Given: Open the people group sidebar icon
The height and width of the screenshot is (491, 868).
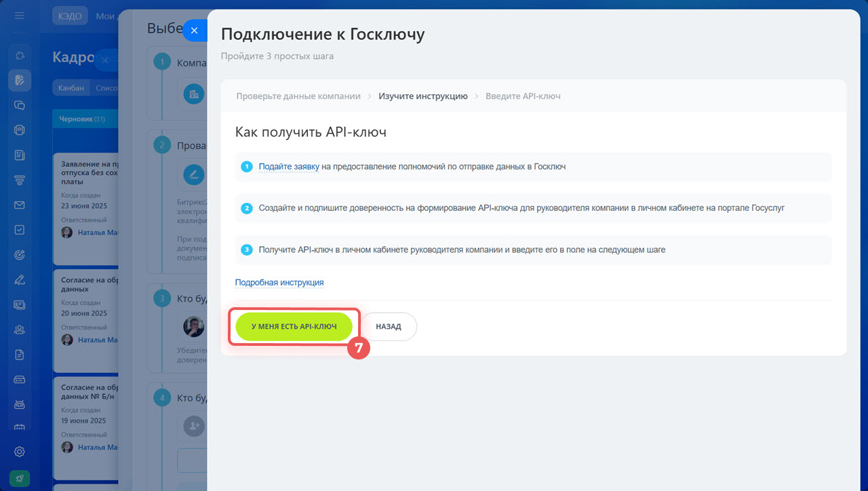Looking at the screenshot, I should [x=20, y=330].
